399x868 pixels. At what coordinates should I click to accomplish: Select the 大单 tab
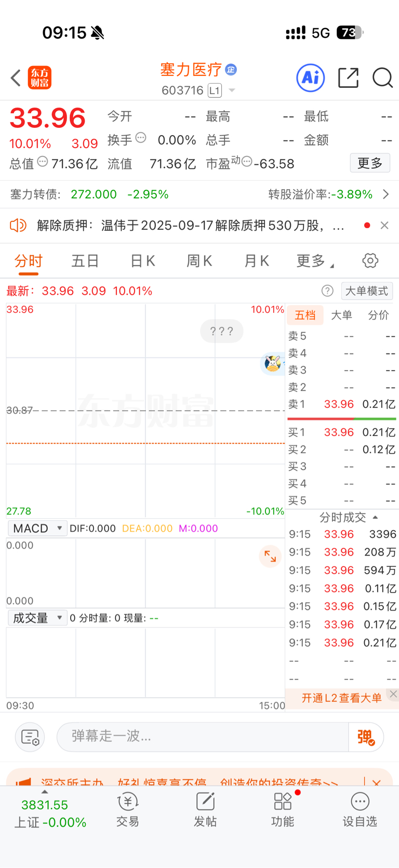[341, 315]
